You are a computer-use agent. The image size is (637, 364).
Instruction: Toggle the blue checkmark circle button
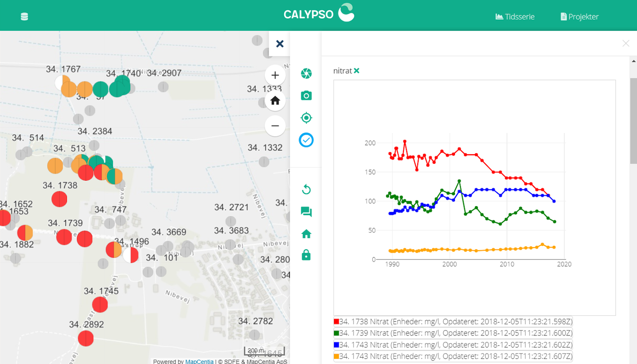click(x=306, y=140)
